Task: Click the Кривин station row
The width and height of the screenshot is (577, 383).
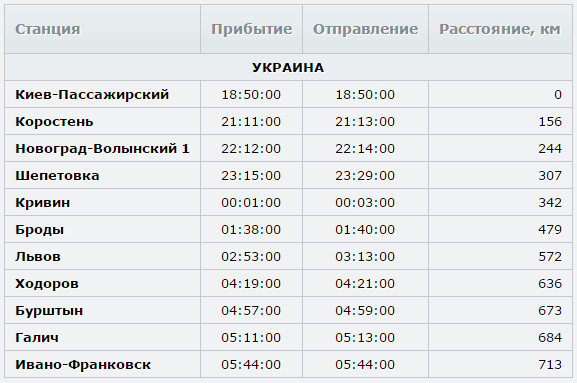Action: click(x=288, y=202)
